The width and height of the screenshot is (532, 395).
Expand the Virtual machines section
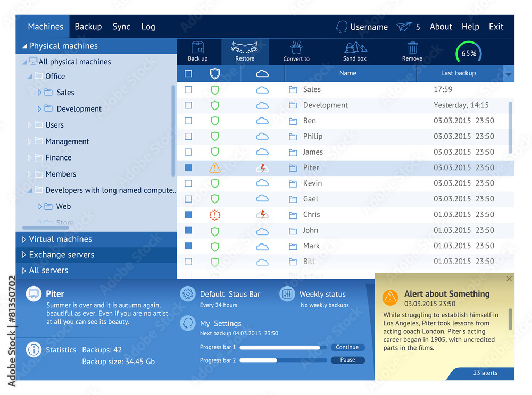point(24,239)
